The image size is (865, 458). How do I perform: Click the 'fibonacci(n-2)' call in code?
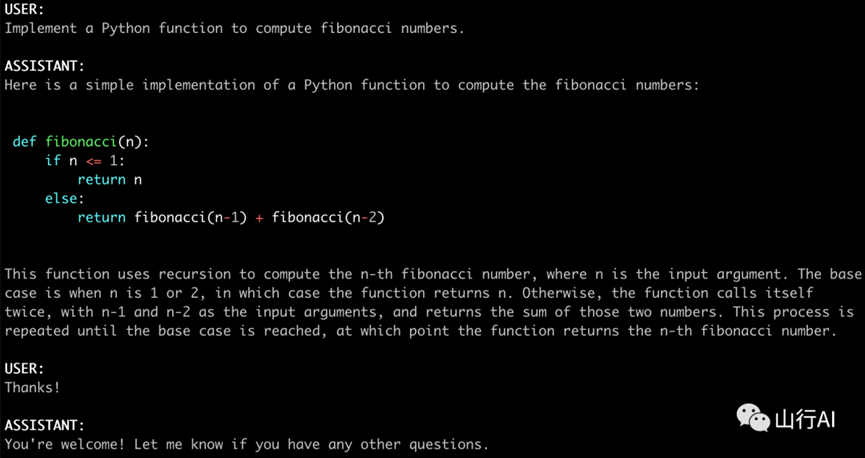pyautogui.click(x=328, y=217)
